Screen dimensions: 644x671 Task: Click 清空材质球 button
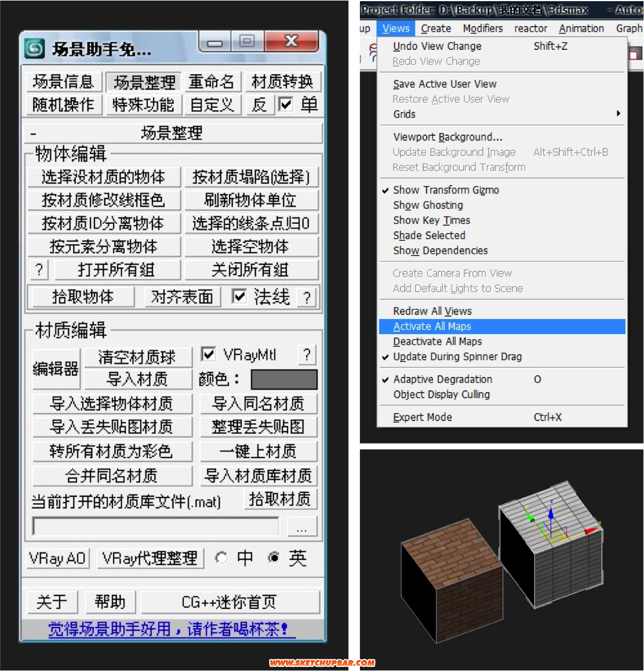[x=137, y=357]
